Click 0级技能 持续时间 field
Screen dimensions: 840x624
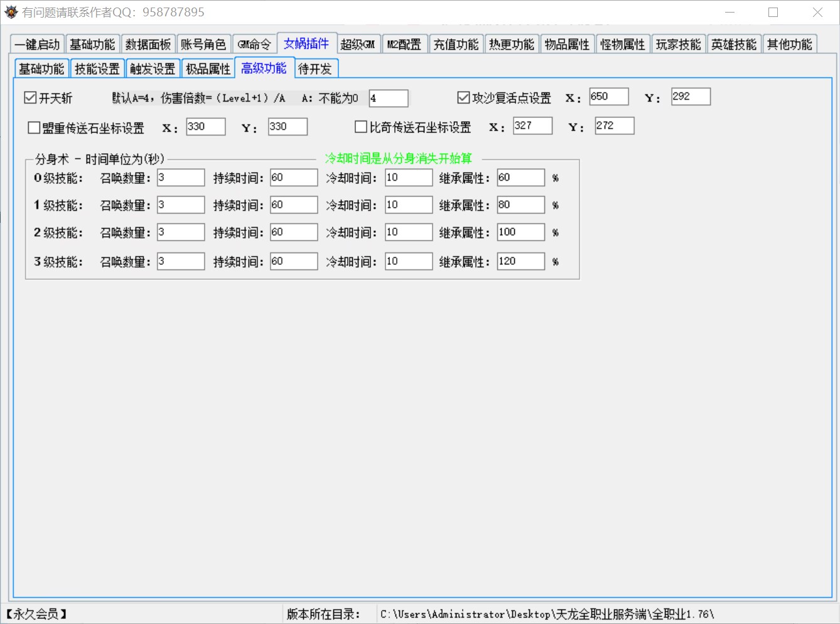(x=294, y=178)
